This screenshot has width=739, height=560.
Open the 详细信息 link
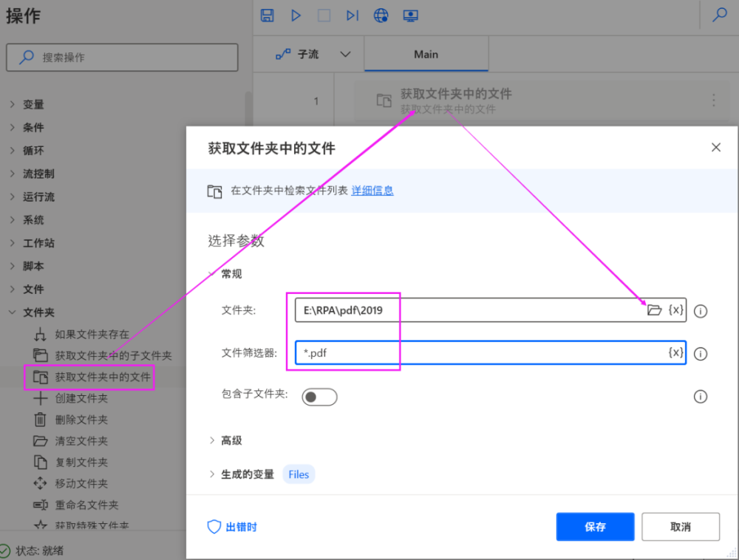pyautogui.click(x=372, y=191)
